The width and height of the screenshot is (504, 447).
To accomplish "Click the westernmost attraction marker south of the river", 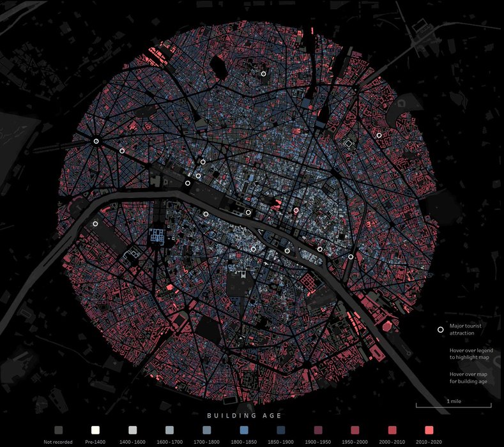I will pyautogui.click(x=95, y=223).
